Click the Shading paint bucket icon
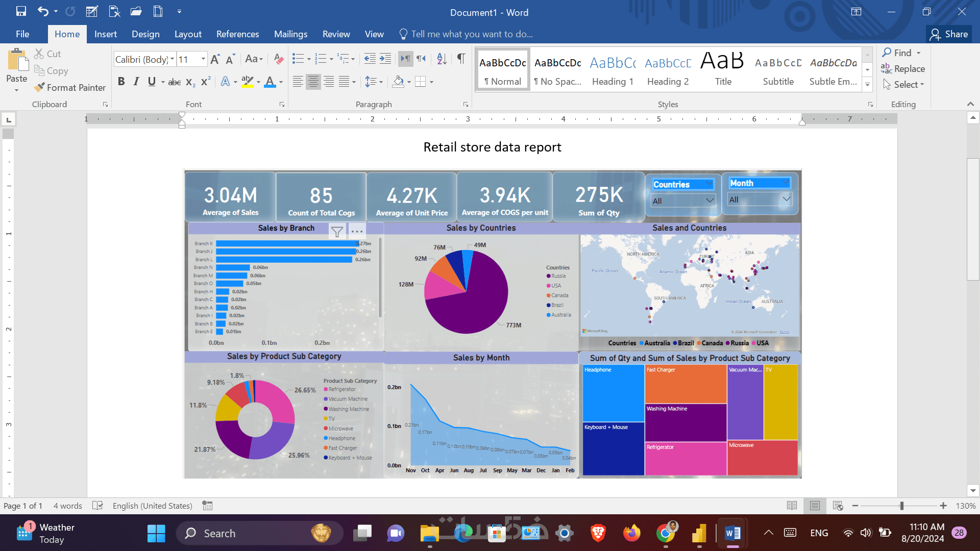This screenshot has width=980, height=551. click(399, 82)
